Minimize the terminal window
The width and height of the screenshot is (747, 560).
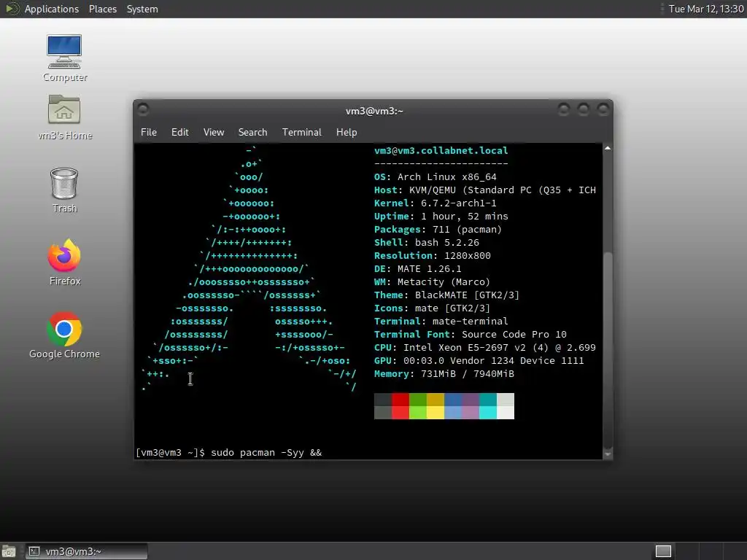(564, 110)
